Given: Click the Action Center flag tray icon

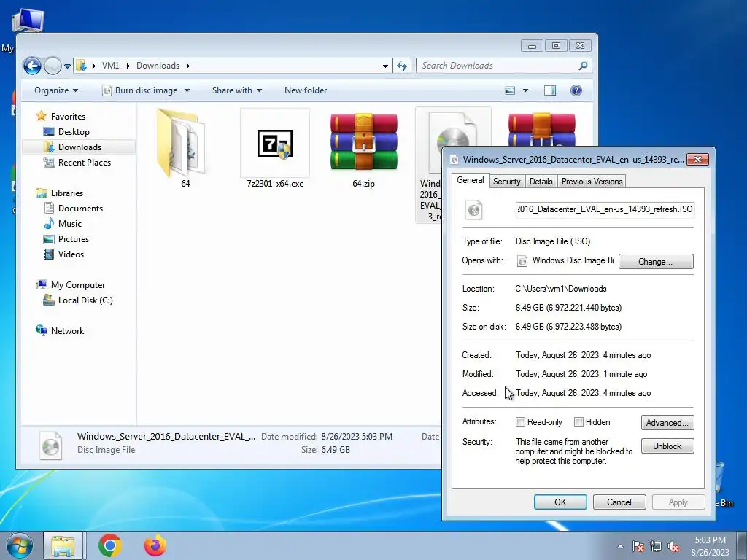Looking at the screenshot, I should point(638,547).
